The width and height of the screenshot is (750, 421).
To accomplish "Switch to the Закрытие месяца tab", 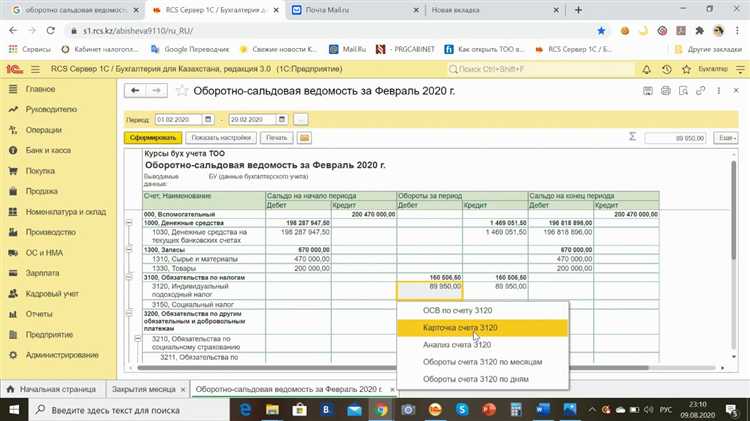I will tap(143, 389).
